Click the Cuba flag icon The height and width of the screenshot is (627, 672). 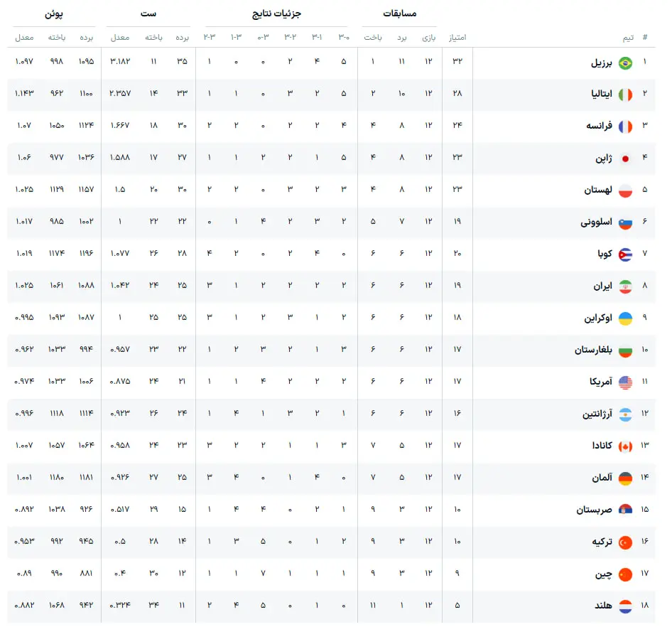point(625,254)
